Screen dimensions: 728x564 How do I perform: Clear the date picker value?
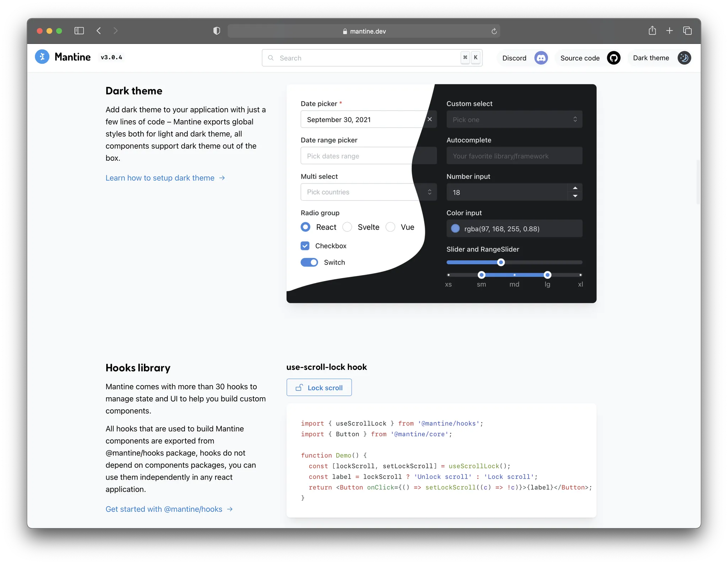[429, 119]
